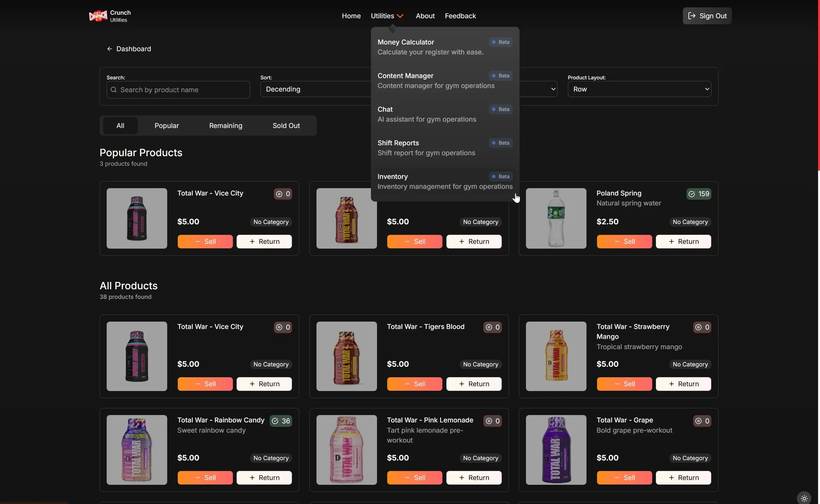Go back to Dashboard link
Screen dimensions: 820x504
tap(129, 49)
